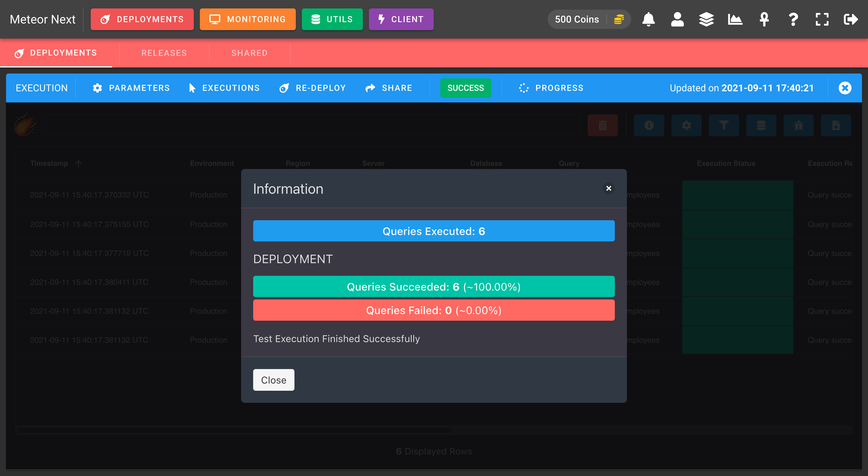Close the Information dialog with the X
Viewport: 868px width, 476px height.
[609, 188]
